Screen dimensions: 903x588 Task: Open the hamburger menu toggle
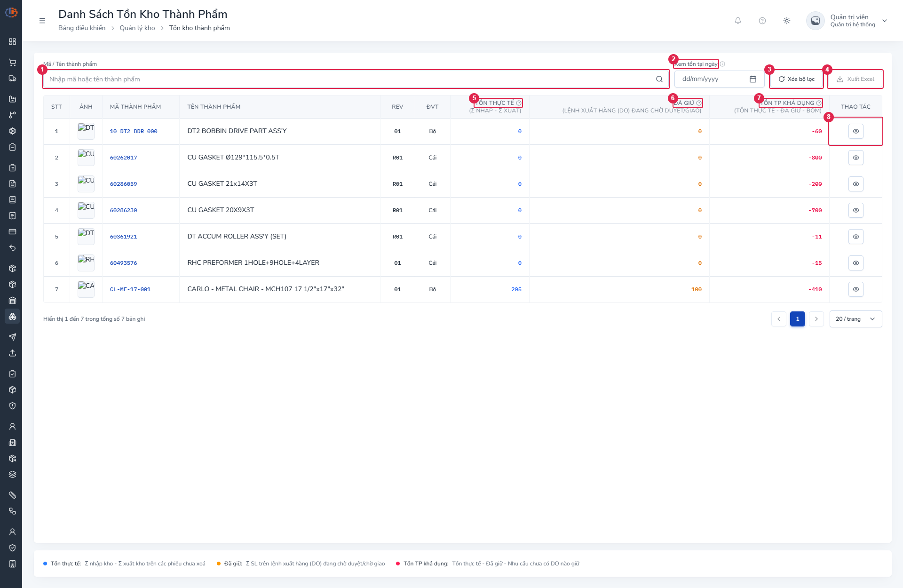(x=42, y=21)
